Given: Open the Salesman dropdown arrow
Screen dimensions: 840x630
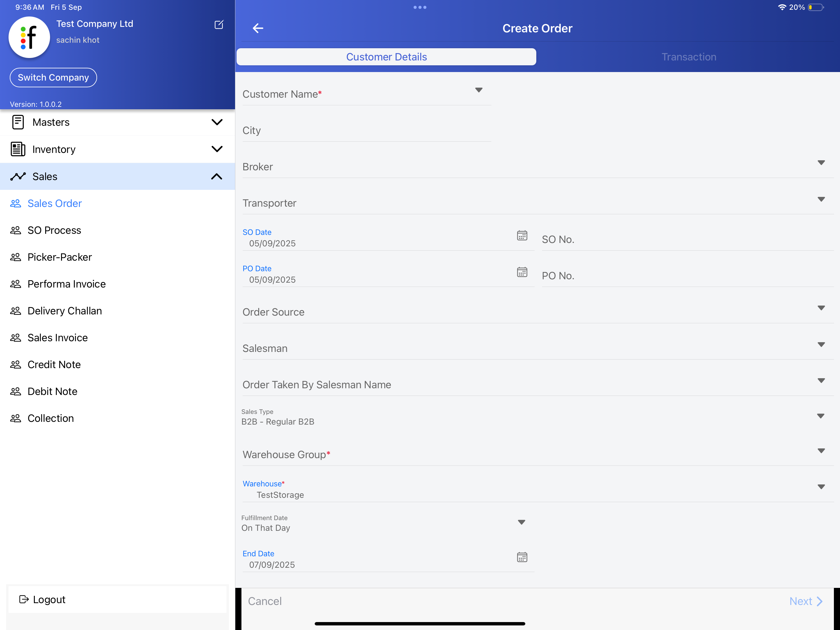Looking at the screenshot, I should [821, 344].
